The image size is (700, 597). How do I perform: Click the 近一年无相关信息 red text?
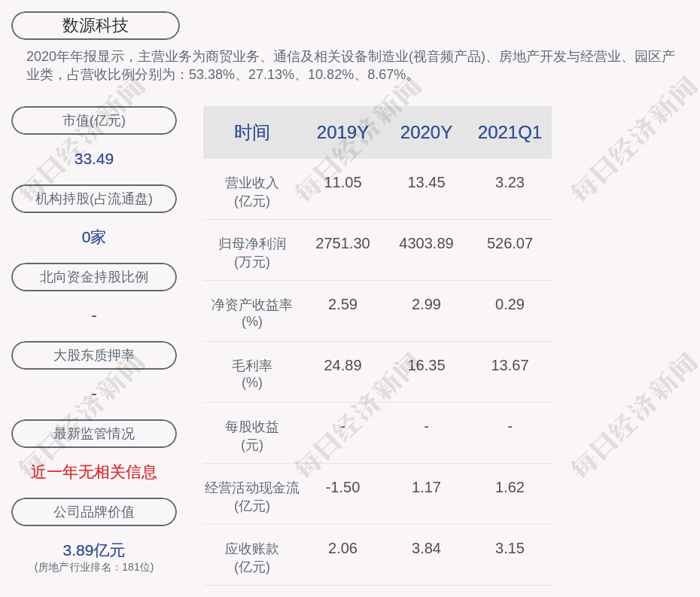pos(94,472)
